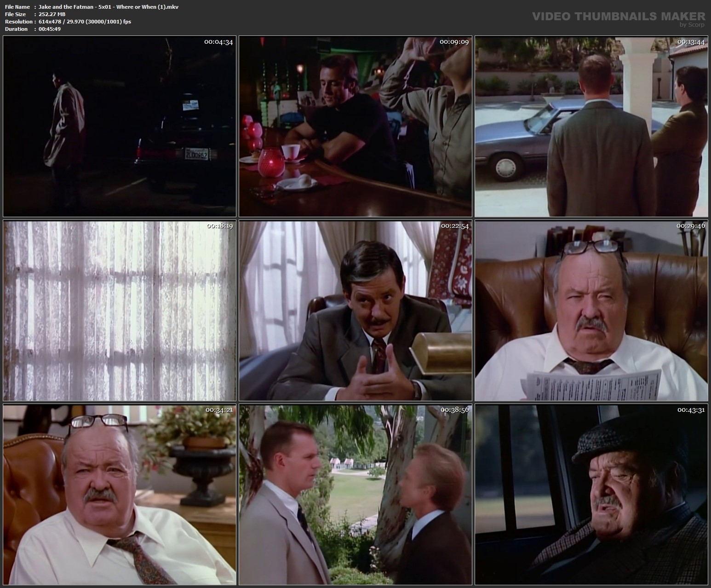This screenshot has width=711, height=588.
Task: Select the thumbnail at 00:29:46 with newspaper
Action: click(591, 311)
